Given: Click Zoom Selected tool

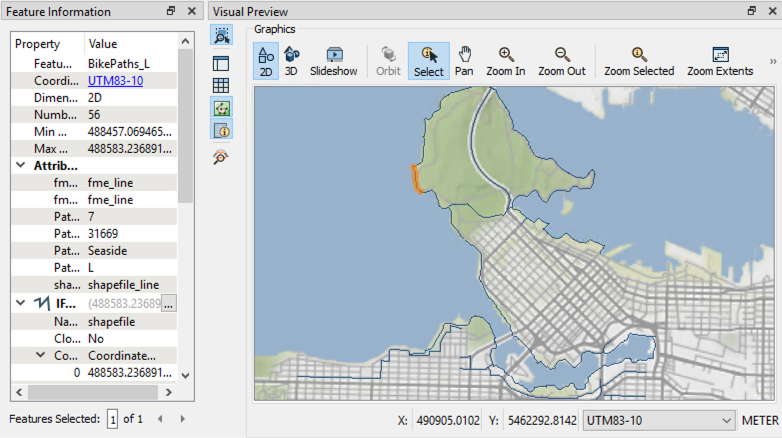Looking at the screenshot, I should tap(639, 61).
